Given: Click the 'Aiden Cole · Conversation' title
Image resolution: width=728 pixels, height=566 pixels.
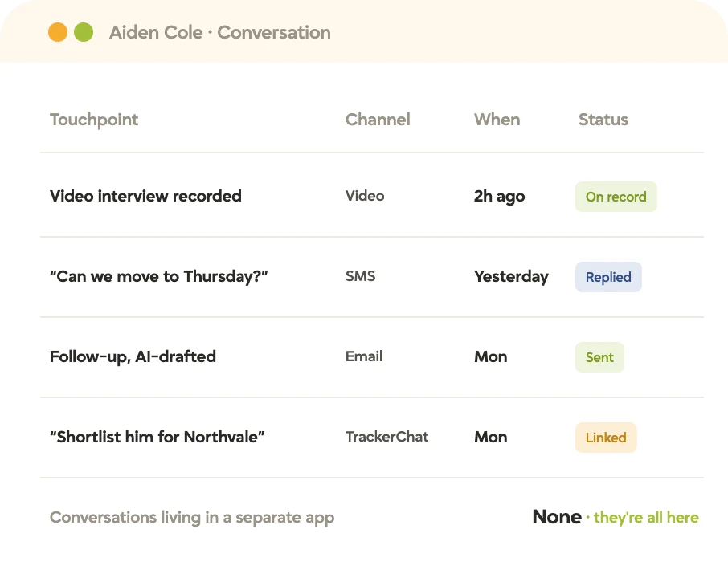Looking at the screenshot, I should tap(220, 32).
